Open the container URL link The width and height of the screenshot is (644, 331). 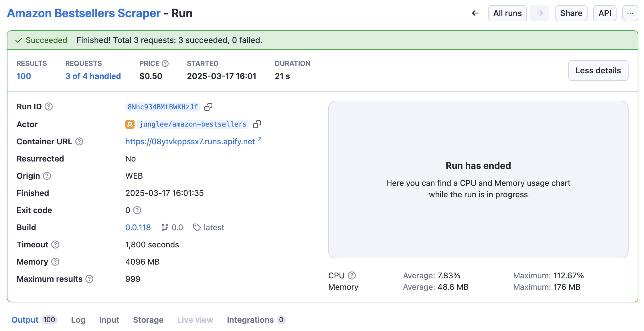tap(190, 141)
